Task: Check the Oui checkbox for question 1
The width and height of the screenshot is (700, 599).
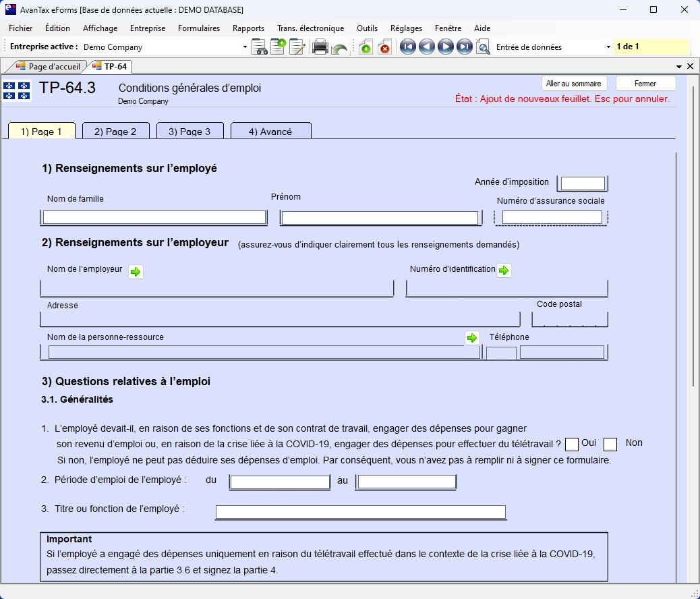Action: [571, 444]
